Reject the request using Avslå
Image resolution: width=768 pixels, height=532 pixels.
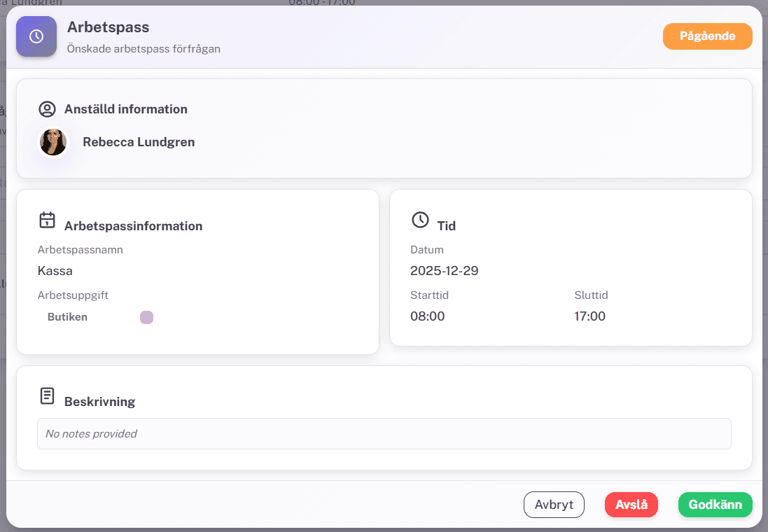click(631, 504)
